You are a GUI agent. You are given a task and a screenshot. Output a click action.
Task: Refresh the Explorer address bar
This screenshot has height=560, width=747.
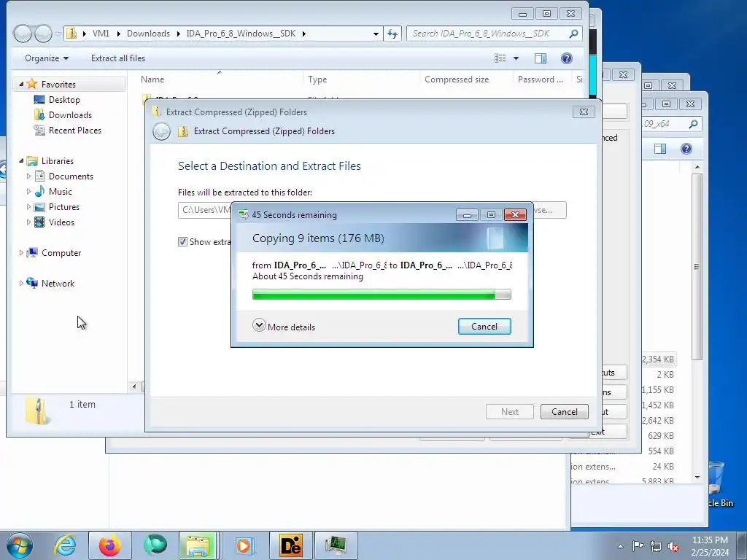coord(392,34)
